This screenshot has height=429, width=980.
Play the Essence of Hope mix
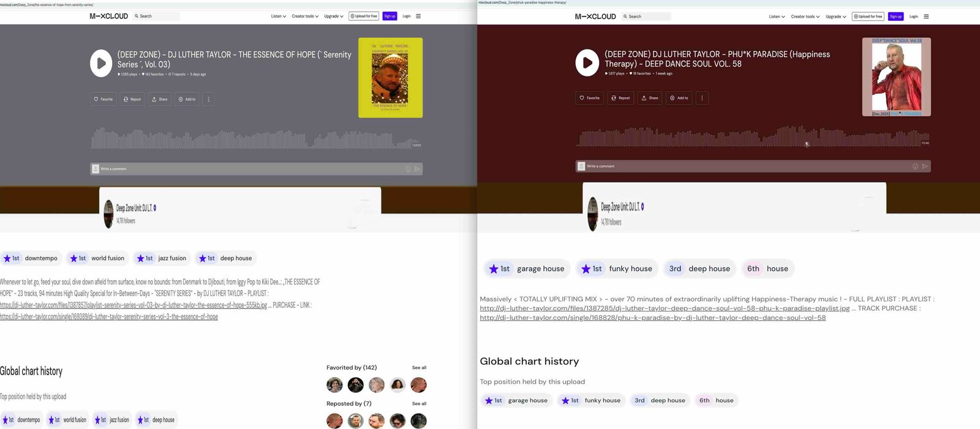pyautogui.click(x=101, y=64)
